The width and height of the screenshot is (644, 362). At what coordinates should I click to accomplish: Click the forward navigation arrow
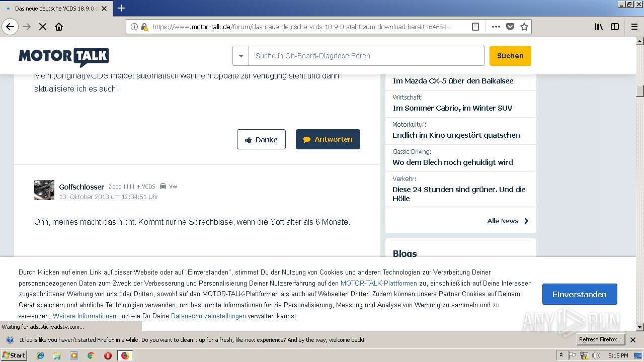(27, 27)
